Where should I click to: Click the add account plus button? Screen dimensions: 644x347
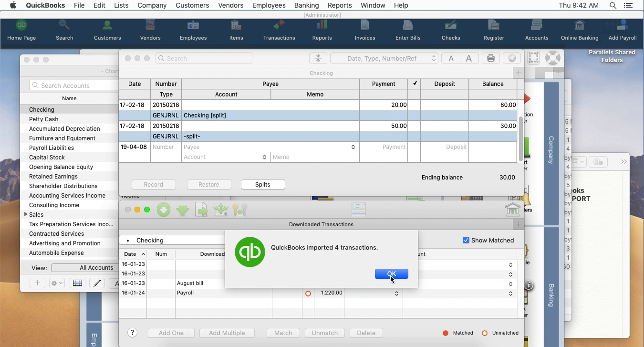coord(37,283)
